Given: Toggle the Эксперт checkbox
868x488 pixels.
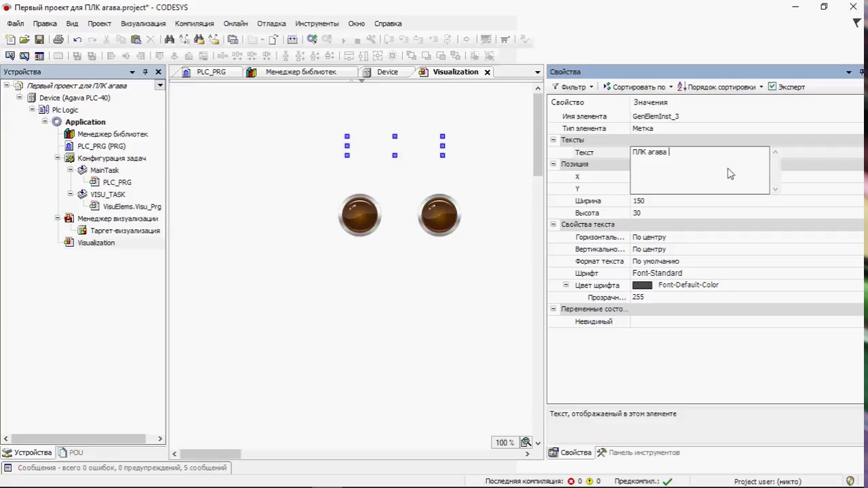Looking at the screenshot, I should (772, 87).
